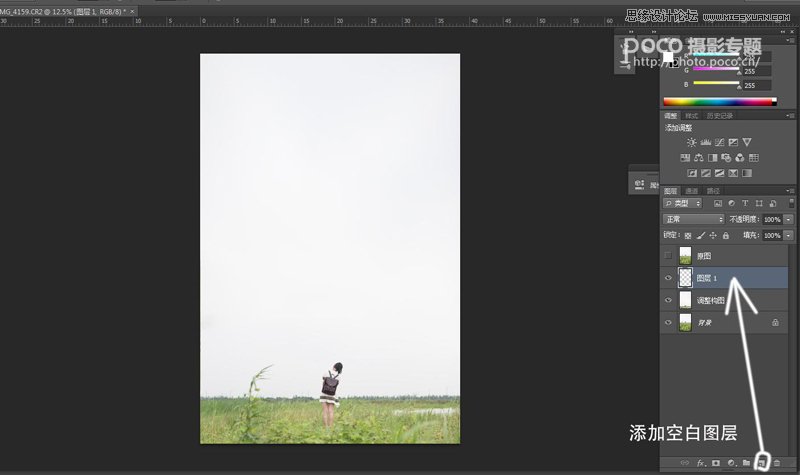Add a Color Balance adjustment
800x475 pixels.
(x=699, y=158)
